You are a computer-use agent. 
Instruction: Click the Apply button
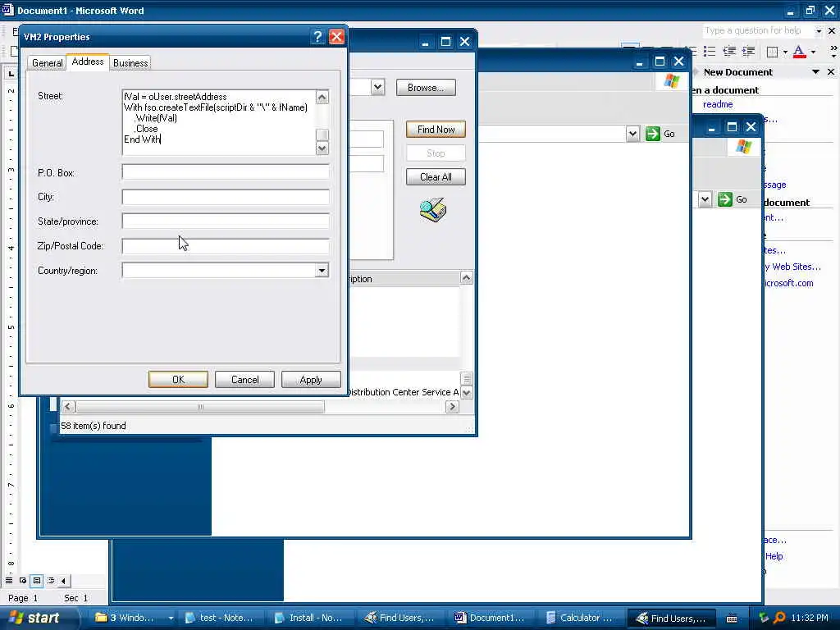311,379
